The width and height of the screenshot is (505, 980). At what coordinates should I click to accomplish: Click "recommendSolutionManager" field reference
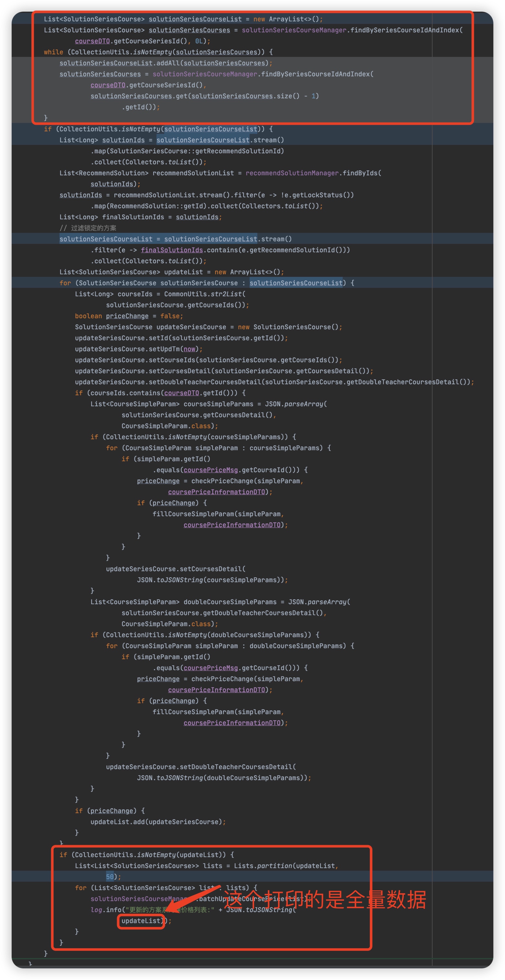292,173
